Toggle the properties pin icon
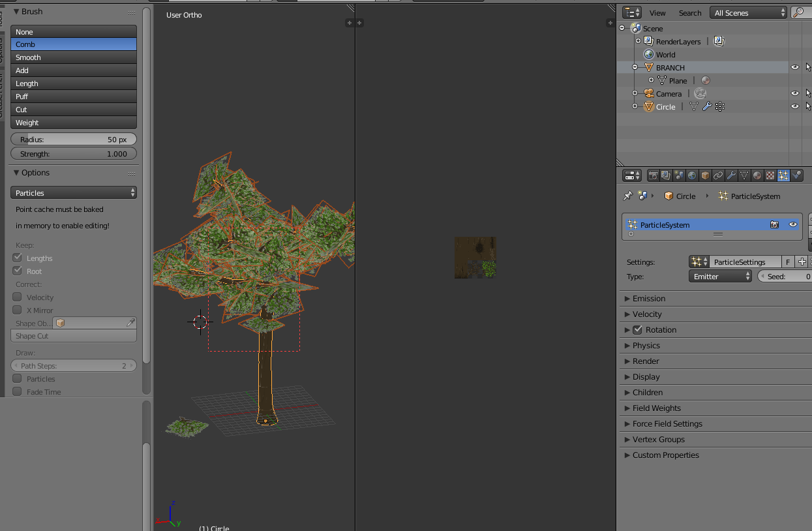The image size is (812, 531). pyautogui.click(x=628, y=196)
